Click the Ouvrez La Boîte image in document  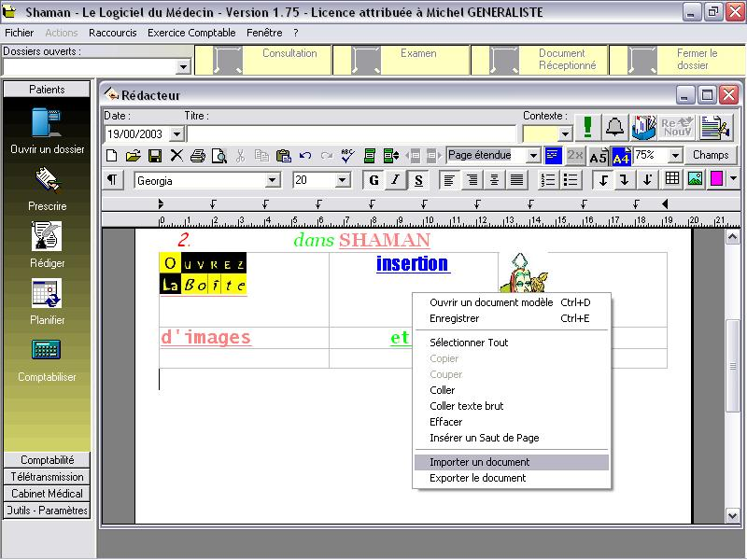point(203,273)
